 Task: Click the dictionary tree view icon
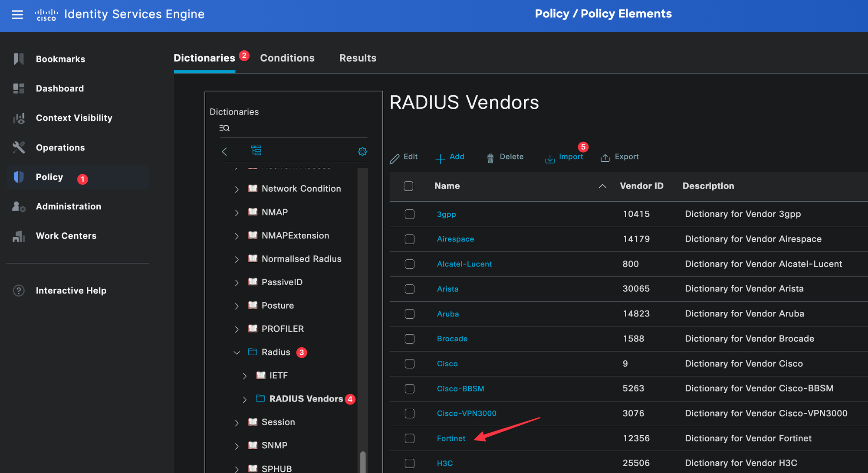[256, 150]
